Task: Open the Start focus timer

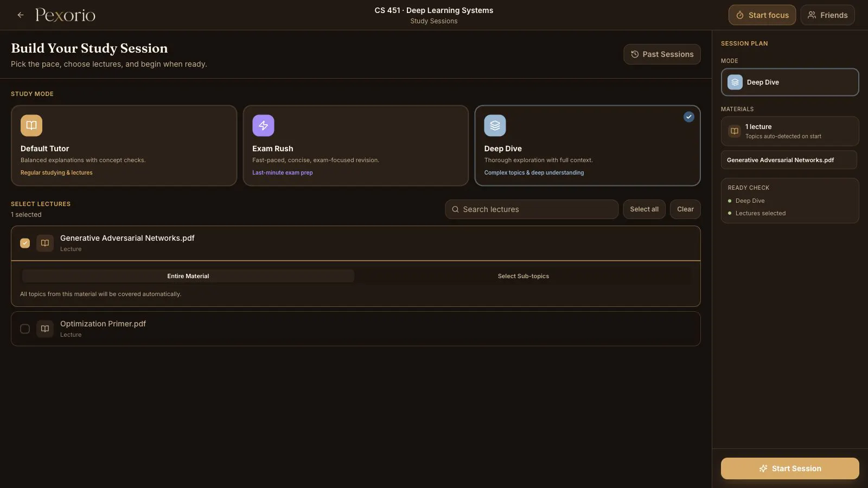Action: pos(762,15)
